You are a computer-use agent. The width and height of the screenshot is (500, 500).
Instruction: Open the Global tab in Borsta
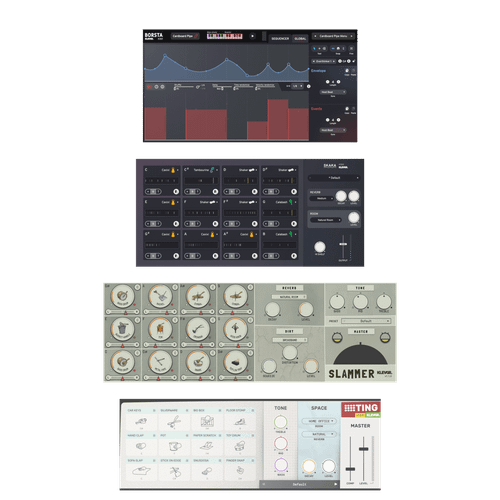tap(300, 39)
